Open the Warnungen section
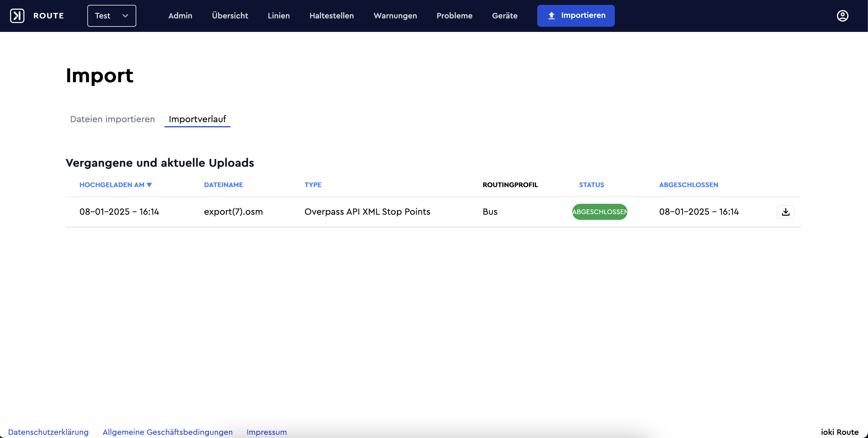 click(395, 16)
